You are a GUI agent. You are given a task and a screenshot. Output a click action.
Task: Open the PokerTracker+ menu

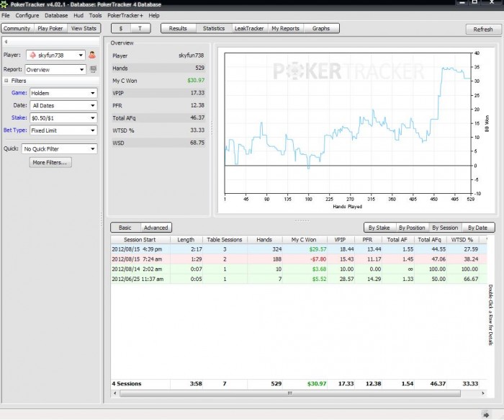[x=125, y=15]
